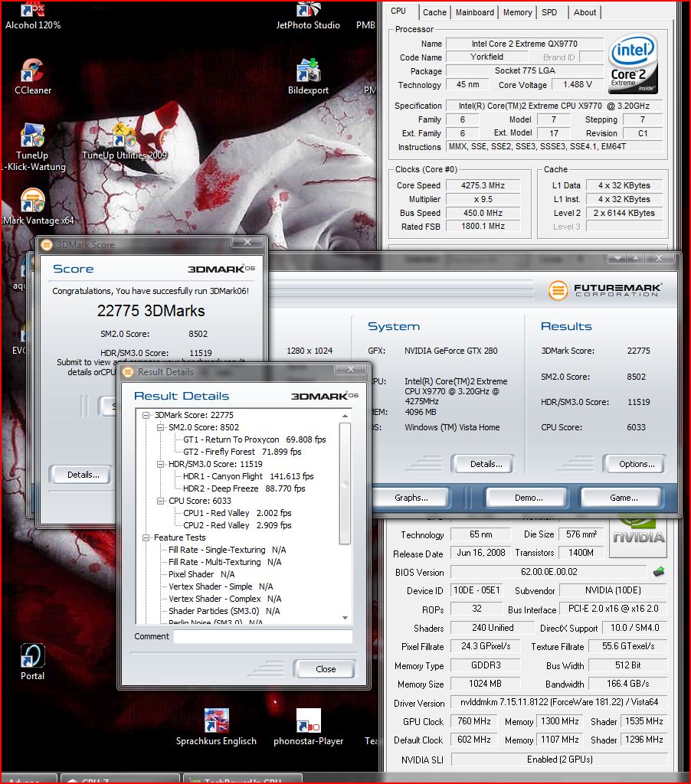Select the Vertex Shader - Complex row
The width and height of the screenshot is (691, 784).
[x=224, y=599]
